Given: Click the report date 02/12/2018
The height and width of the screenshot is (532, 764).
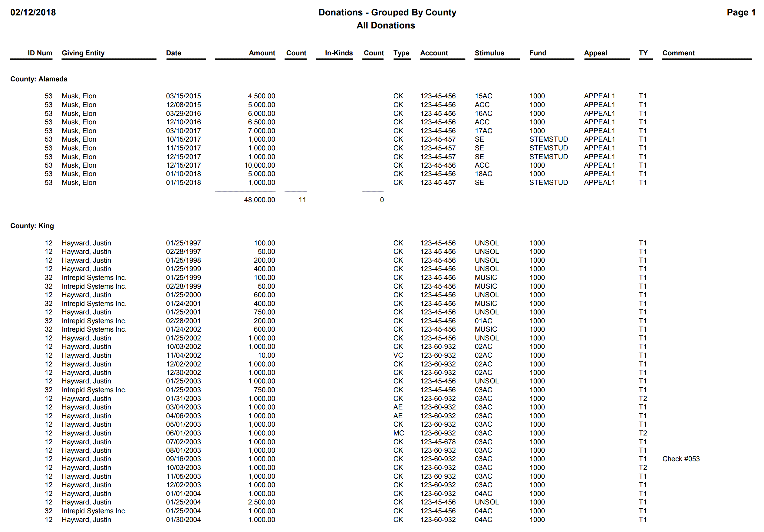Looking at the screenshot, I should (x=33, y=13).
